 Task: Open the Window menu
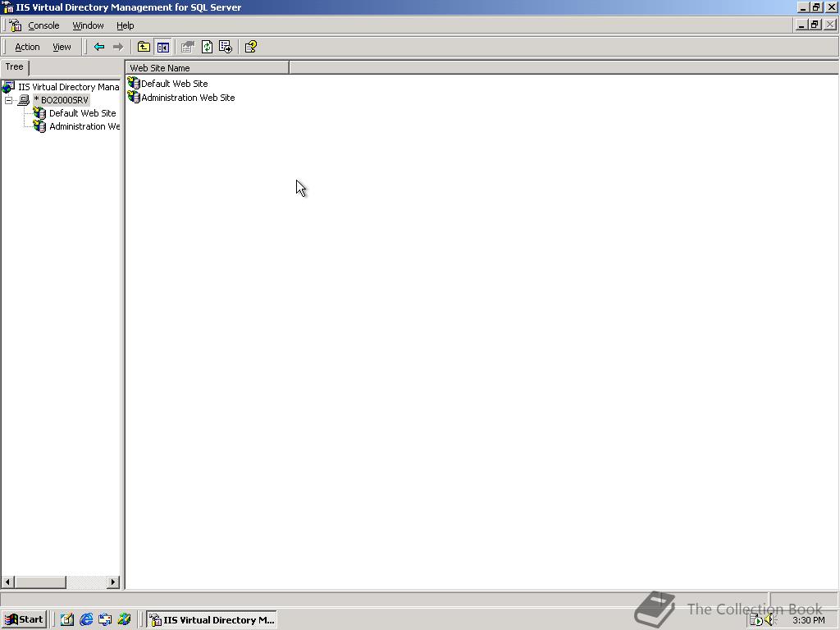tap(88, 25)
